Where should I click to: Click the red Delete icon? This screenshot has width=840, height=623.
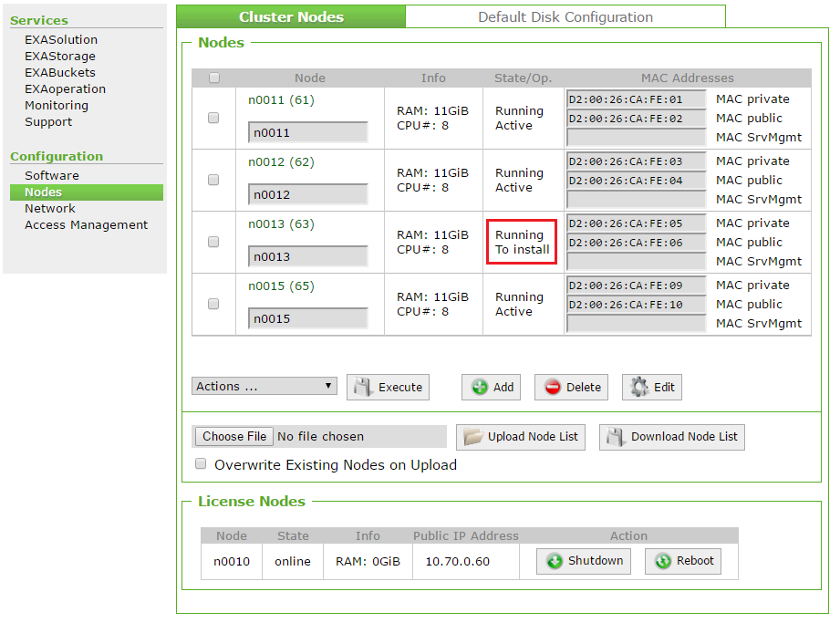tap(553, 388)
